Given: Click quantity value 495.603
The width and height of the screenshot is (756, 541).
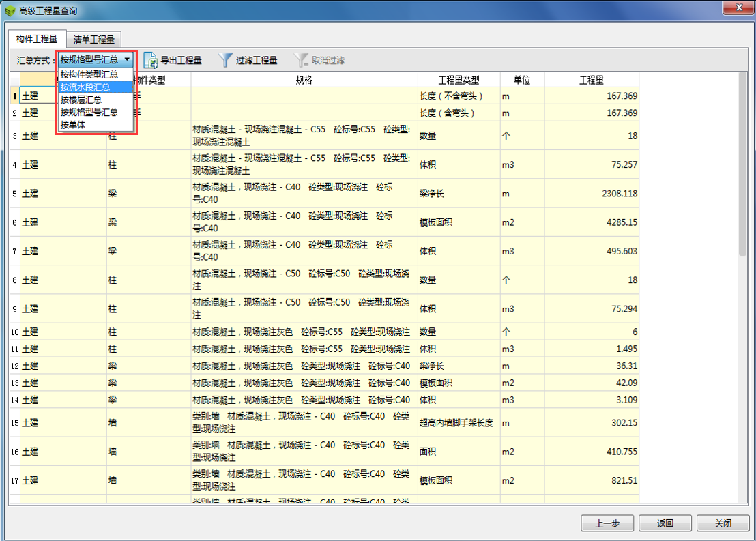Looking at the screenshot, I should [x=622, y=251].
